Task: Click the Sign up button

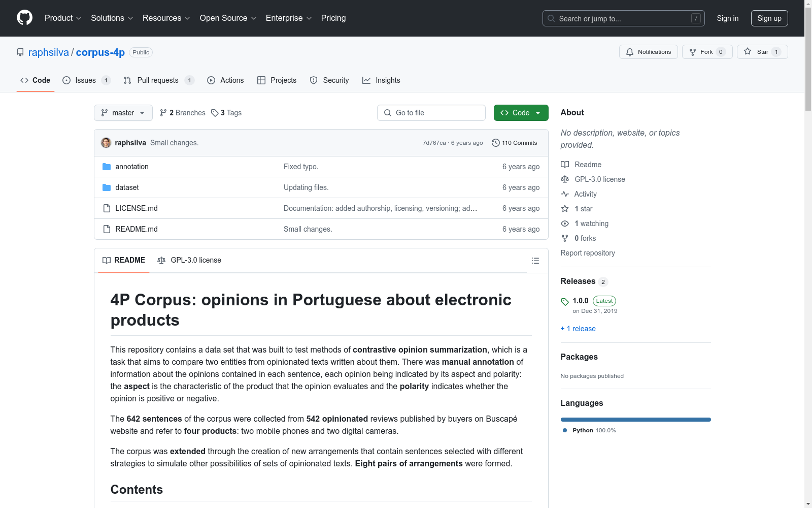Action: tap(769, 18)
